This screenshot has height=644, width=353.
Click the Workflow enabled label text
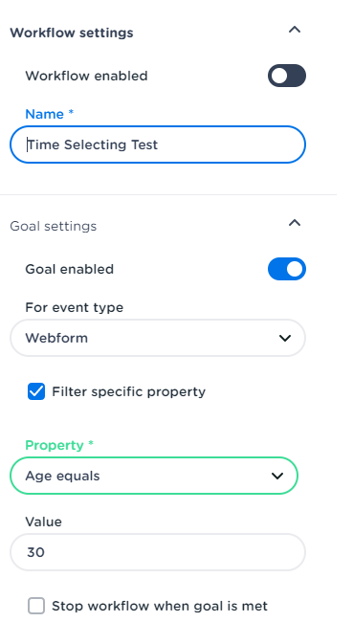(86, 76)
